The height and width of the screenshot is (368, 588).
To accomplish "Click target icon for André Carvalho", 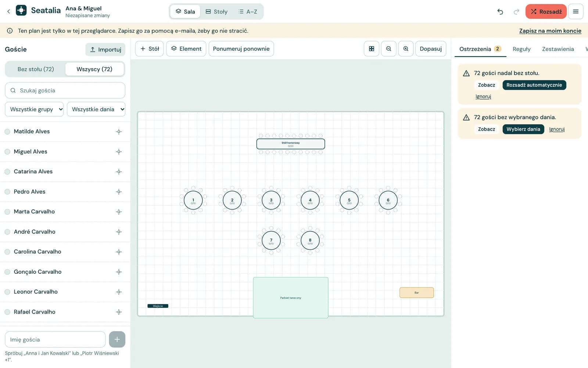I will click(119, 232).
